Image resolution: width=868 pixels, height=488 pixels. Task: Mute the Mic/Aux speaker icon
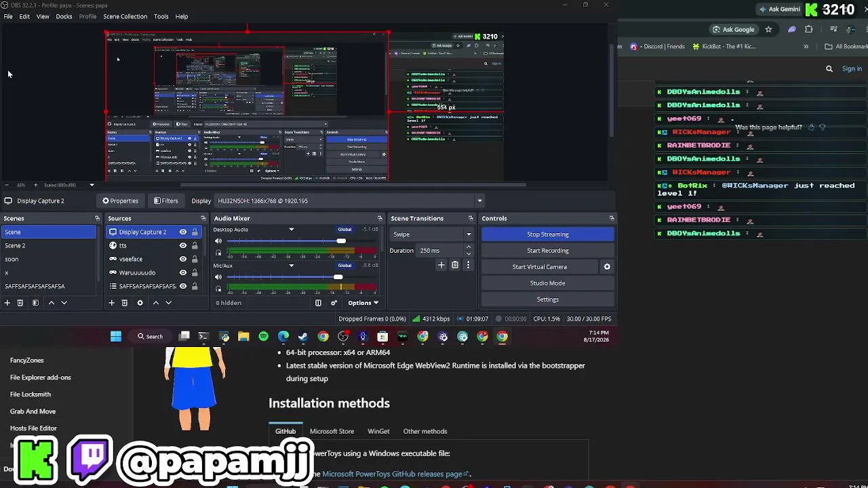(218, 277)
